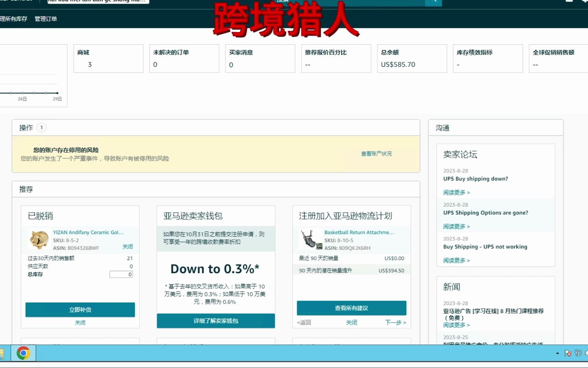Open Chrome from the taskbar
Screen dimensions: 588x368
tap(23, 353)
